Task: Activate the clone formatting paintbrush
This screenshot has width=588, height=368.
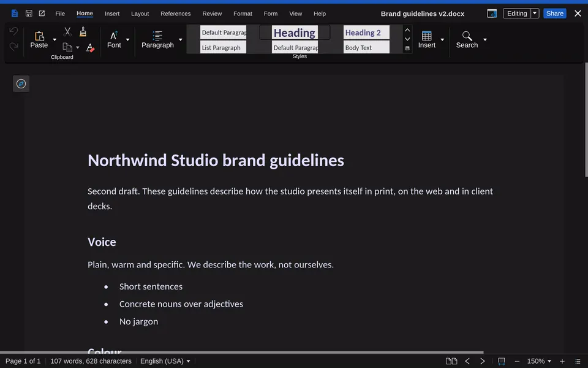Action: [83, 32]
